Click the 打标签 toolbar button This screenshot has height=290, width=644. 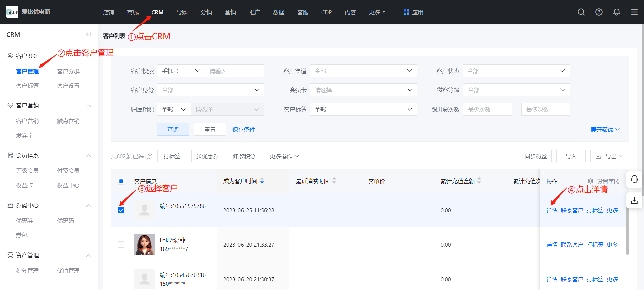(x=172, y=156)
